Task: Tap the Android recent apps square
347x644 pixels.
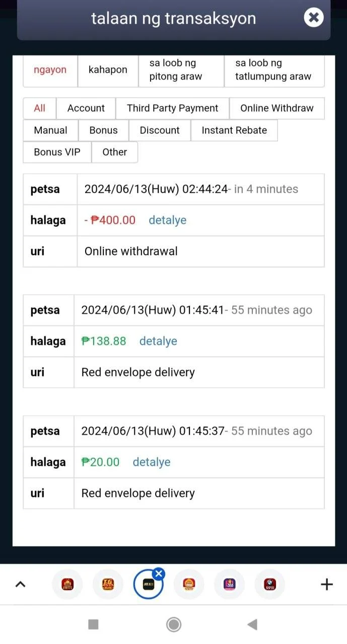Action: tap(93, 624)
